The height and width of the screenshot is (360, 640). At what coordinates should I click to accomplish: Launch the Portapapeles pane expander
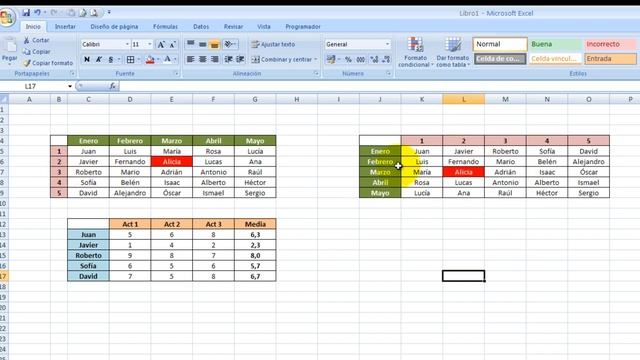[73, 73]
